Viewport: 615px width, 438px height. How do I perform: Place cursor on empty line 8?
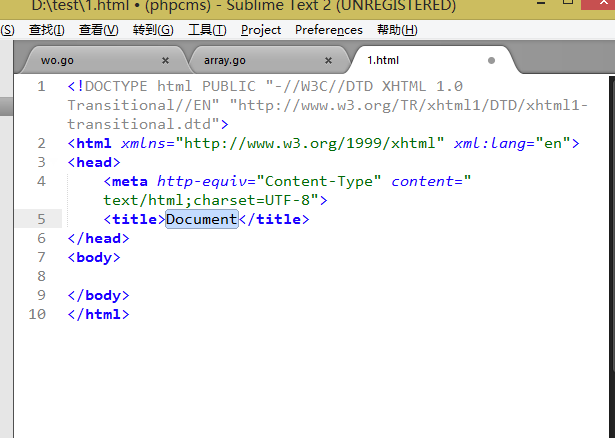pos(200,276)
